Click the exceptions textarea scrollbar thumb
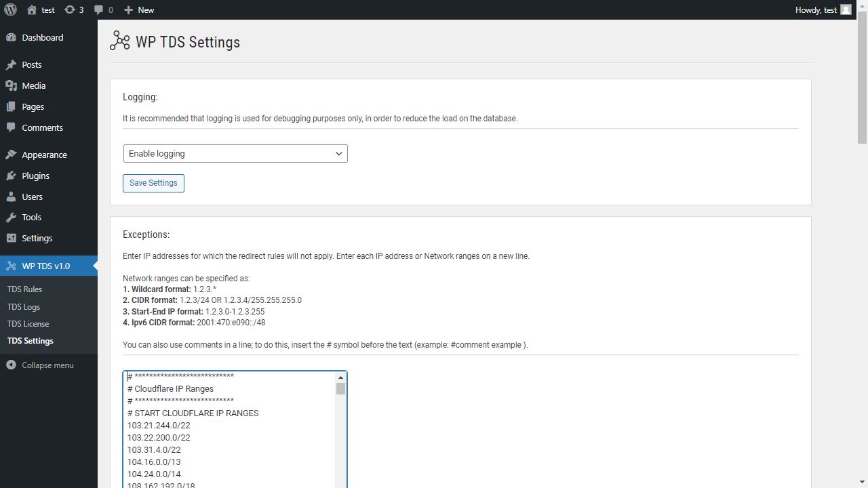This screenshot has height=488, width=868. (340, 388)
